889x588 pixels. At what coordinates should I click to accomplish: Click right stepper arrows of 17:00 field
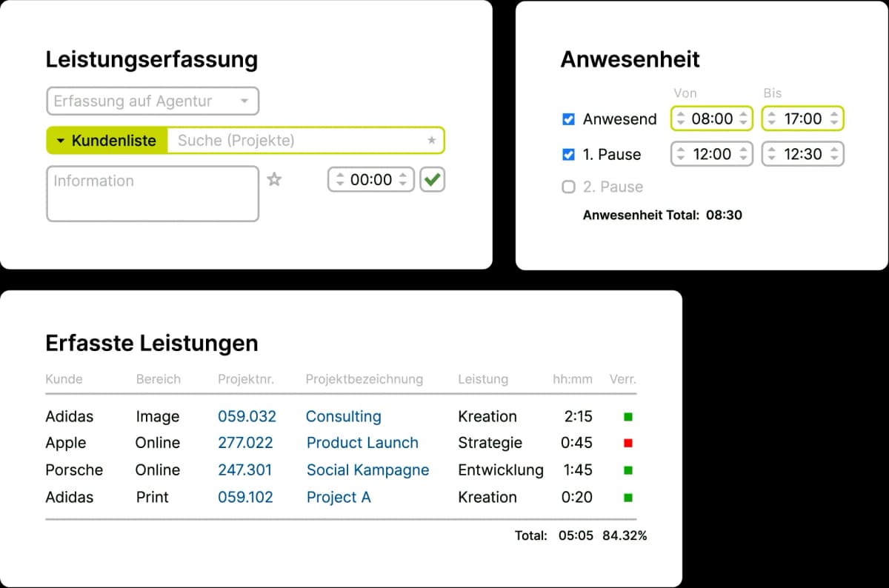pyautogui.click(x=834, y=118)
